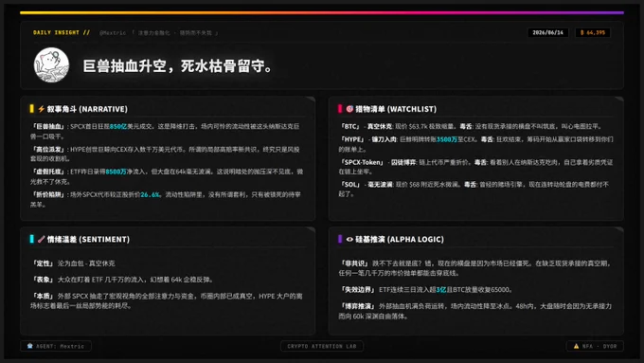This screenshot has width=644, height=363.
Task: Click the 「折价陷阱」 narrative entry label
Action: (47, 194)
